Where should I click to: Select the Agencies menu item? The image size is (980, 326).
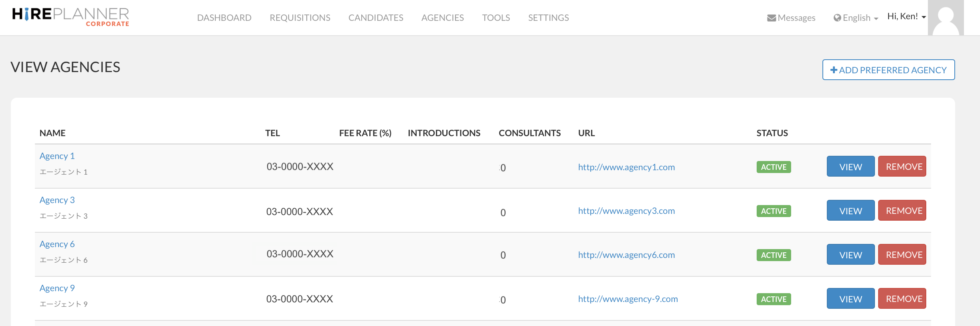click(442, 18)
